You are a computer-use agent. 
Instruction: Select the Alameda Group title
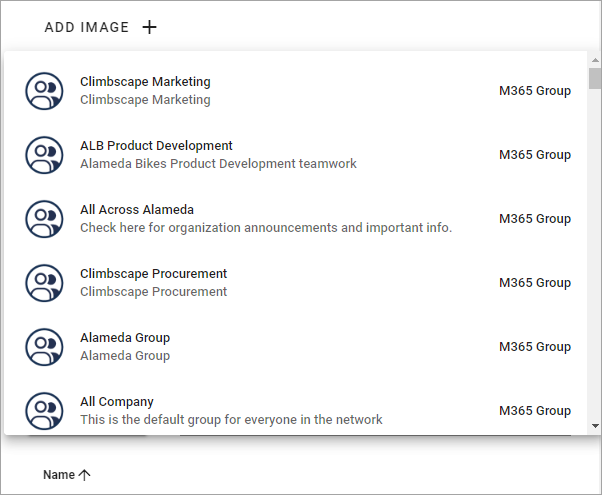(125, 338)
